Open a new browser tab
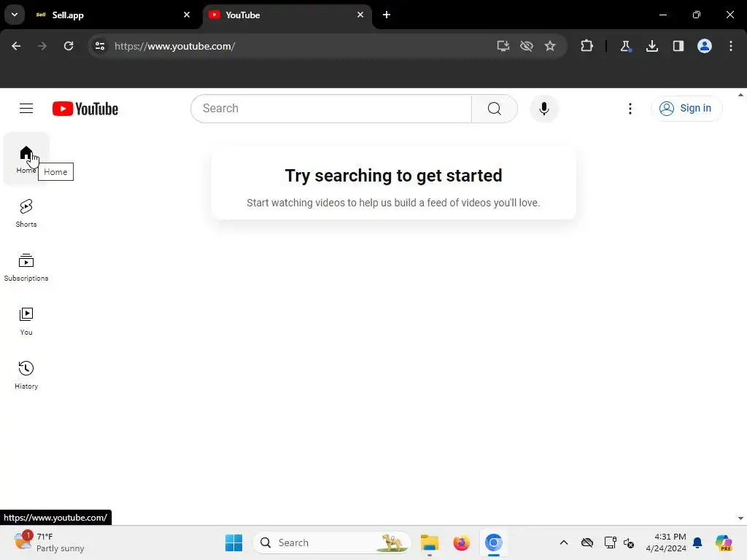The height and width of the screenshot is (560, 747). [387, 15]
